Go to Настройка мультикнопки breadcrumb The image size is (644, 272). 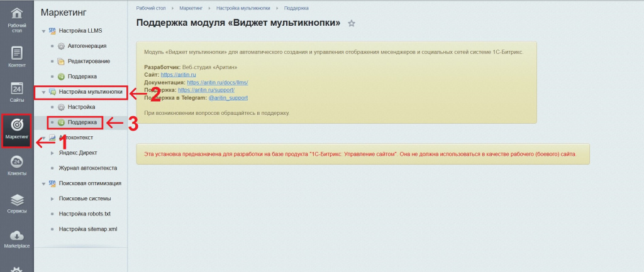[x=243, y=8]
